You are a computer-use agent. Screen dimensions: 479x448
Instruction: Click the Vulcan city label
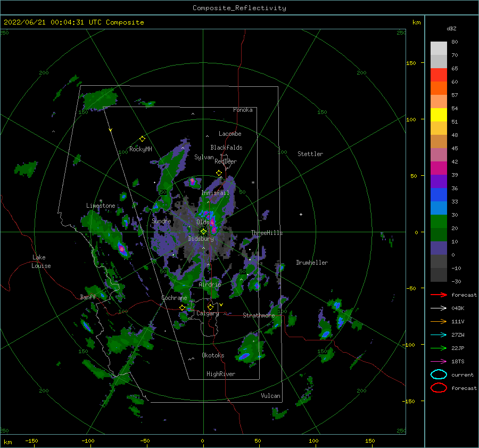point(270,396)
